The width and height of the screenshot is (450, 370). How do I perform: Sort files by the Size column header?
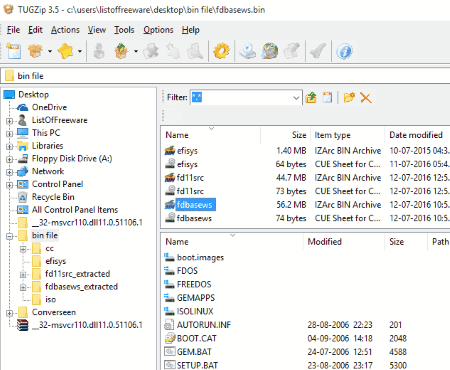(x=299, y=135)
